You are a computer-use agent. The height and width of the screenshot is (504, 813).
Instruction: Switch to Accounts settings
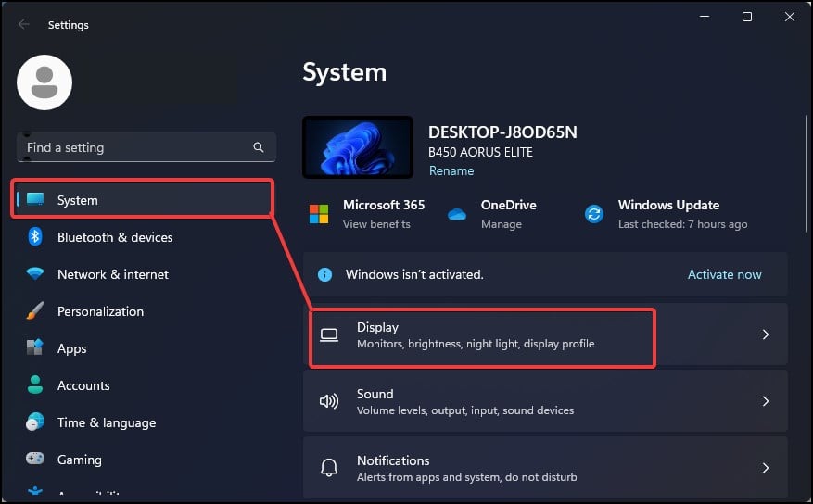tap(146, 384)
